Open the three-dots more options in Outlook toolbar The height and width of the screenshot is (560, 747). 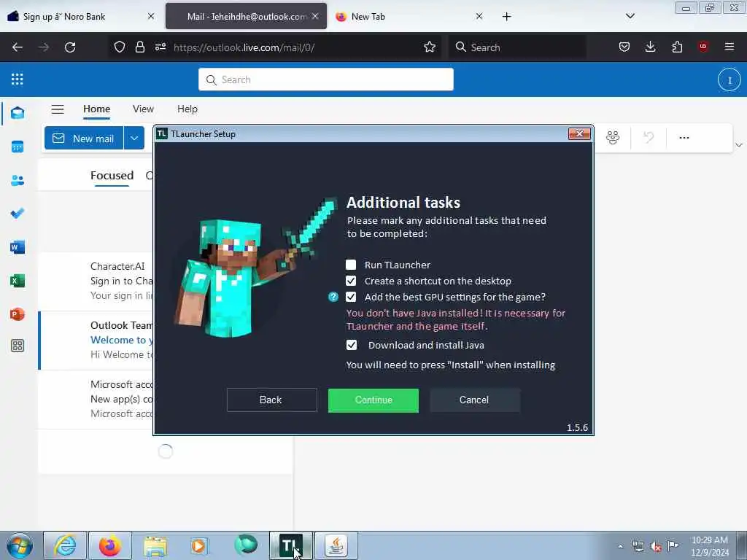pyautogui.click(x=684, y=138)
